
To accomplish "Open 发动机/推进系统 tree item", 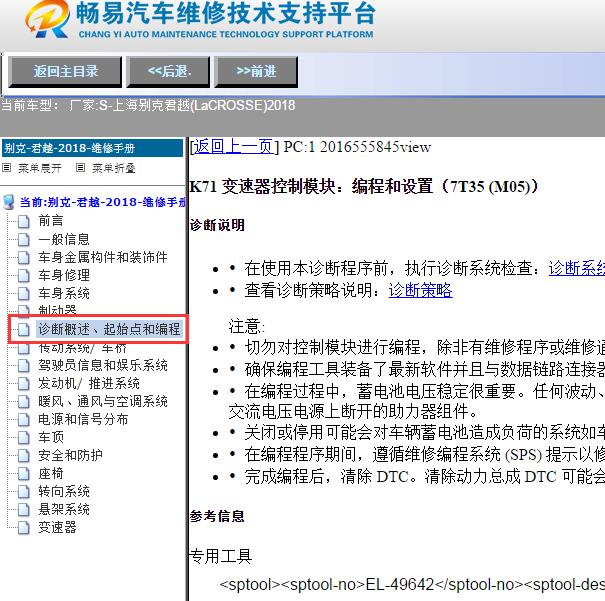I will (89, 383).
